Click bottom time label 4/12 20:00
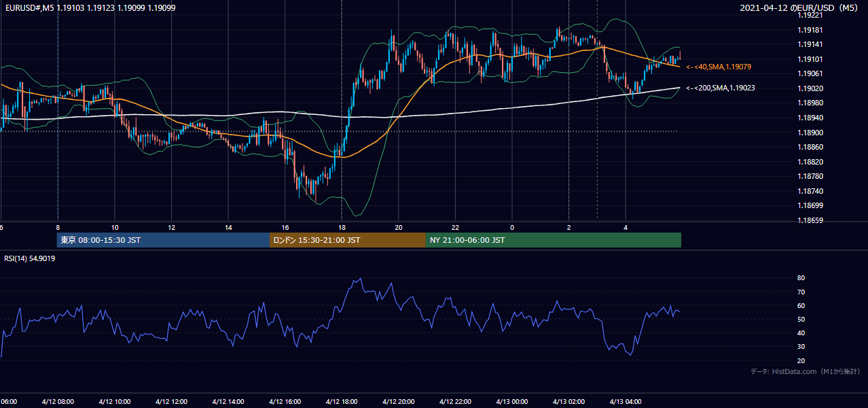This screenshot has height=408, width=868. (x=398, y=402)
